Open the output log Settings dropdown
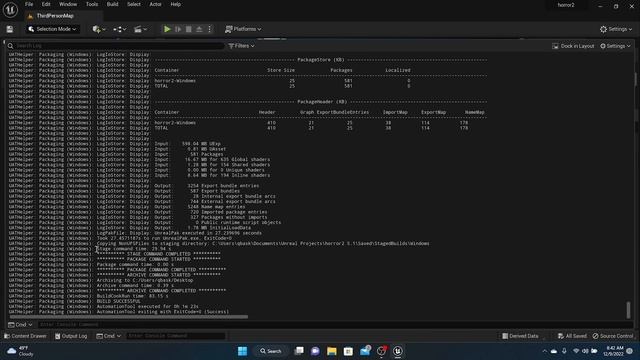 pyautogui.click(x=615, y=46)
